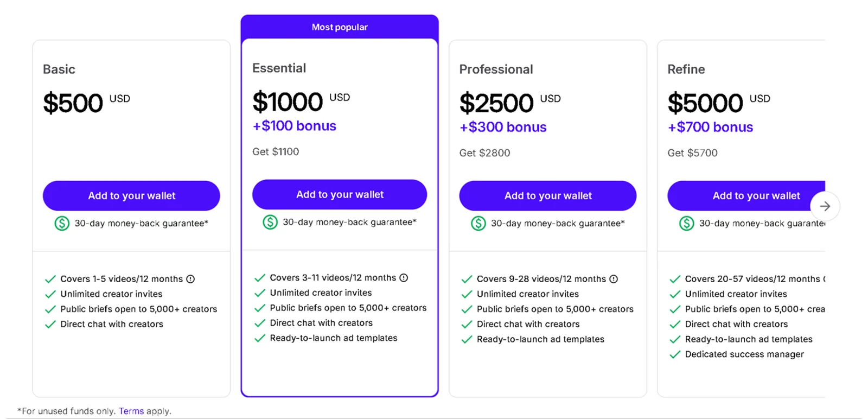Click the right arrow to reveal more plans
868x419 pixels.
click(825, 206)
